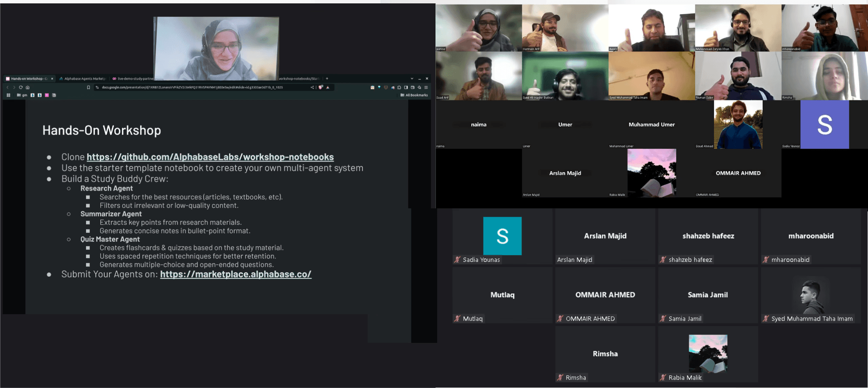This screenshot has width=868, height=388.
Task: View site information beside the URL
Action: 97,87
